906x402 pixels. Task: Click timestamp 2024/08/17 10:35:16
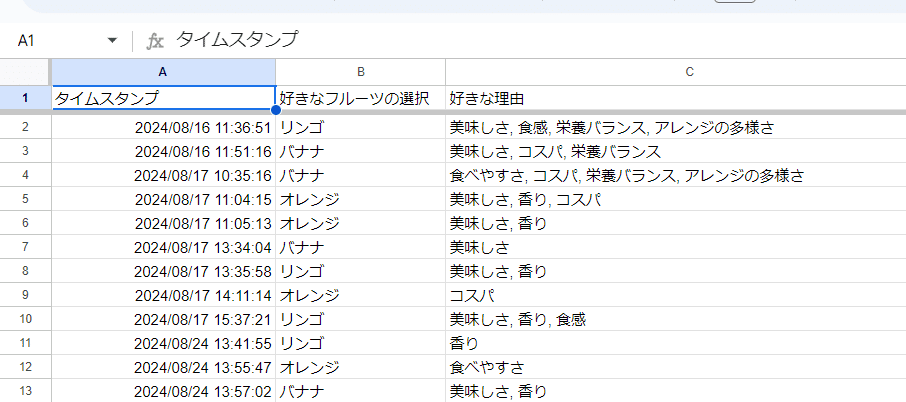(164, 175)
